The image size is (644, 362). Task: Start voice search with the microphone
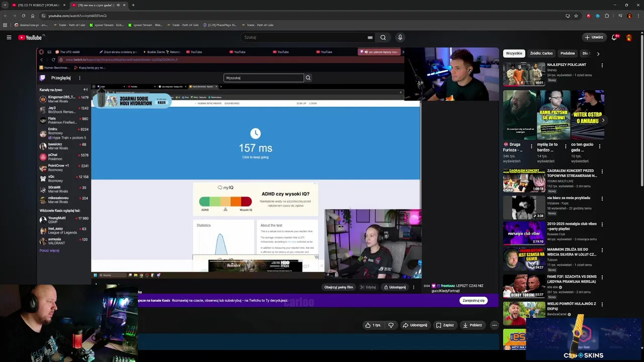coord(400,37)
